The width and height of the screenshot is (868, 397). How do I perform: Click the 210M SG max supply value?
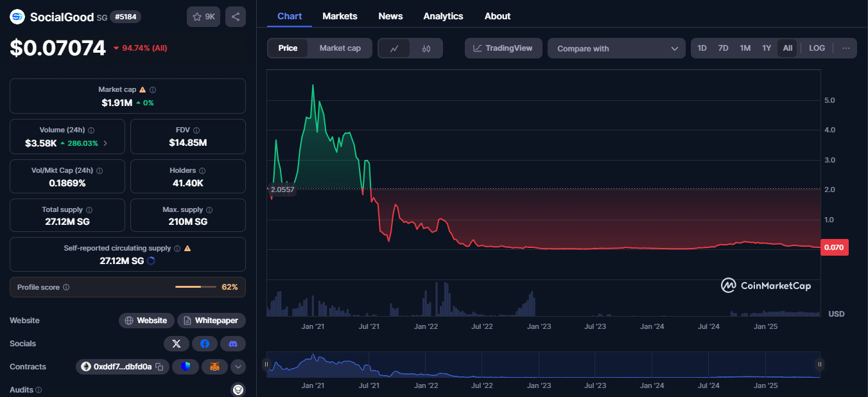coord(187,222)
